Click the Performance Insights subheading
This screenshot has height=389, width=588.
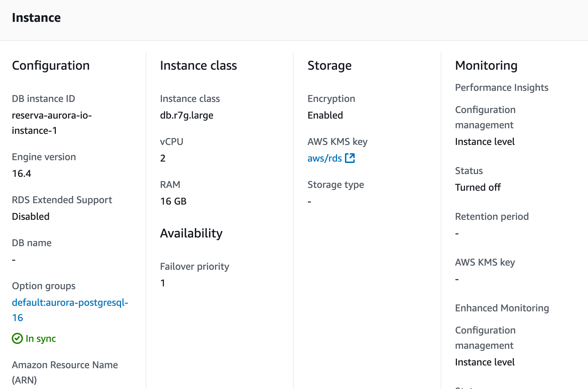[502, 87]
